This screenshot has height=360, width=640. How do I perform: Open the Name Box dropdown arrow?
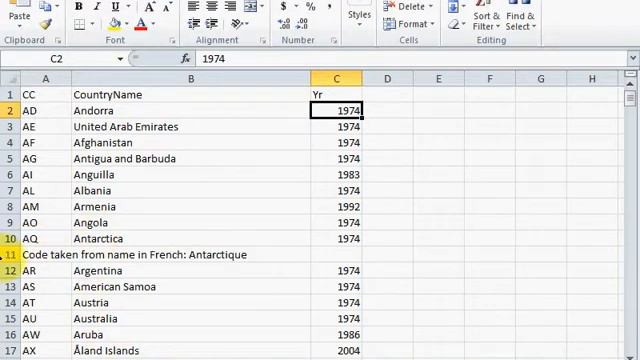click(120, 59)
